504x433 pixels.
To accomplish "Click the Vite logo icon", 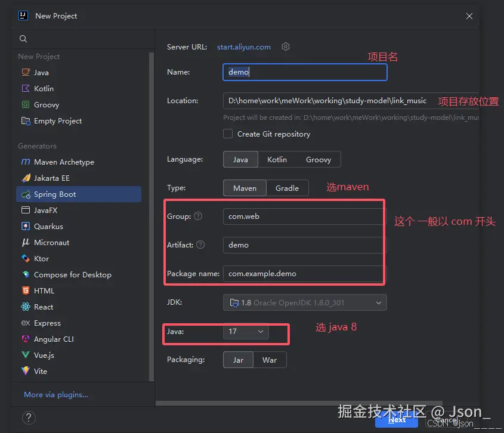I will pyautogui.click(x=26, y=371).
